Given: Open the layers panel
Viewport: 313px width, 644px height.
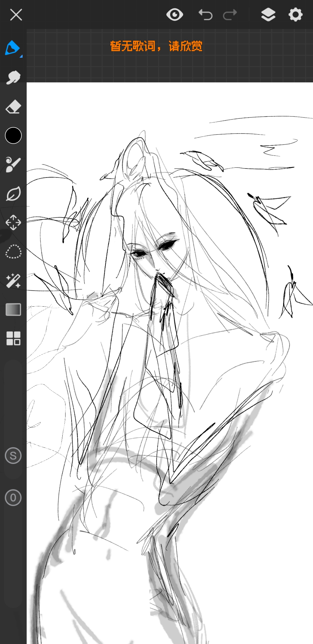Looking at the screenshot, I should [x=268, y=15].
